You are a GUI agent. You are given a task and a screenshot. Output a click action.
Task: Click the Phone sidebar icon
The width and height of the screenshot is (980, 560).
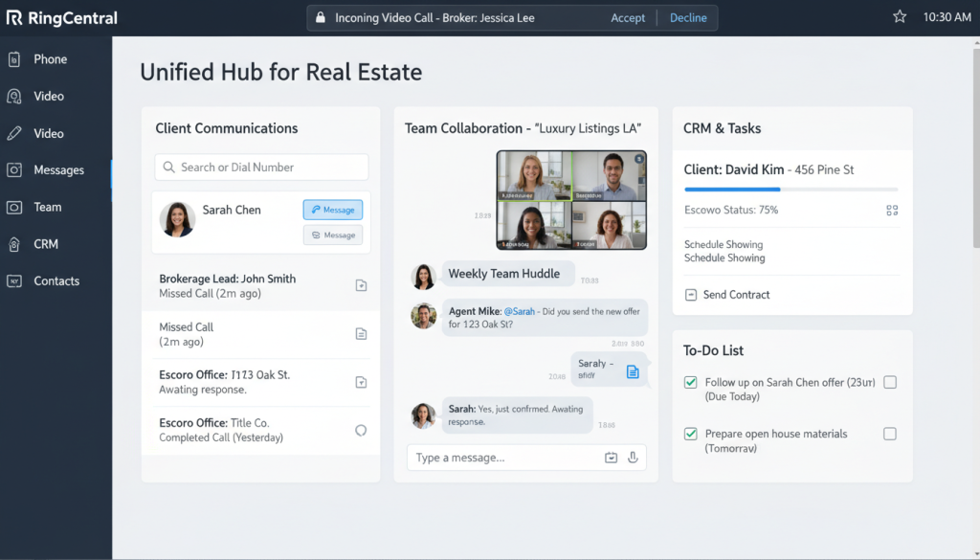(x=14, y=59)
